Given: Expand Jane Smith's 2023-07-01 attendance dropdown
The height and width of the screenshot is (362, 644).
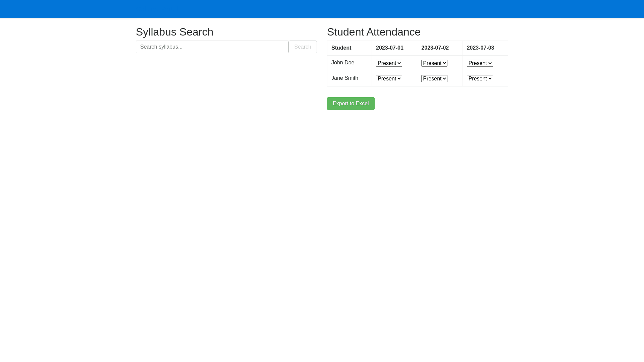Looking at the screenshot, I should click(x=389, y=79).
